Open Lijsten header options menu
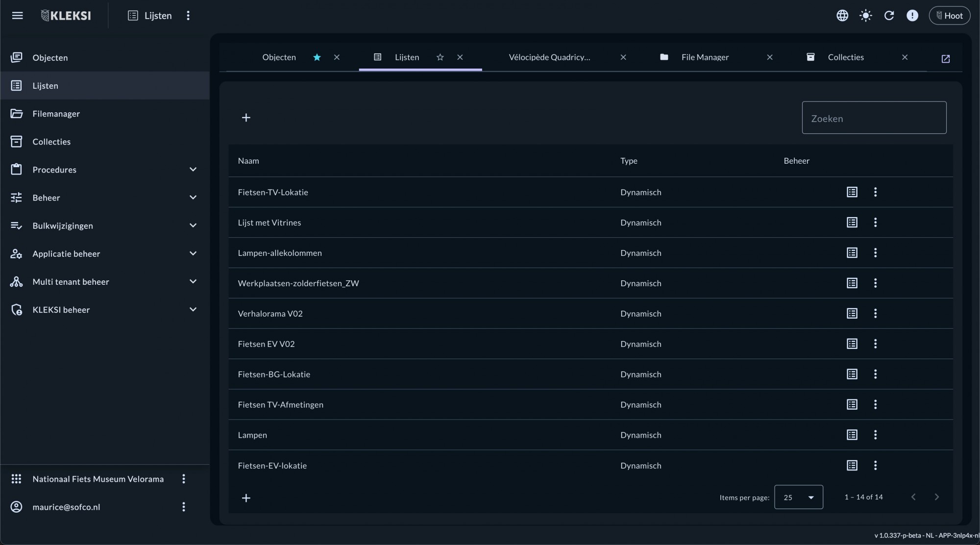The height and width of the screenshot is (545, 980). click(188, 16)
